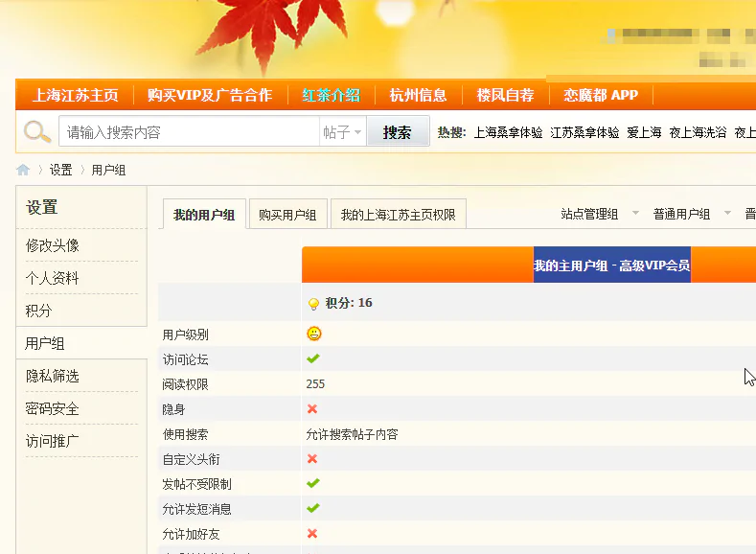Click the 访问论坛 row label
This screenshot has height=554, width=756.
pos(185,359)
